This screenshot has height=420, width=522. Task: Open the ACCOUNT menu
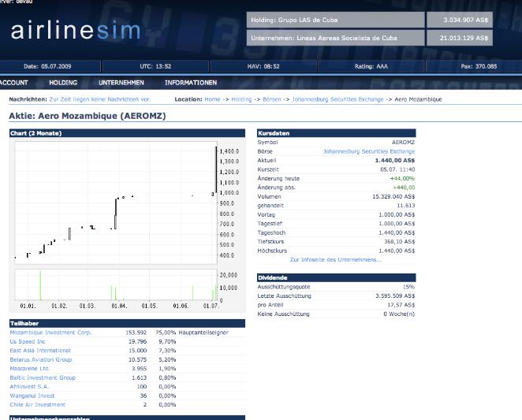13,83
